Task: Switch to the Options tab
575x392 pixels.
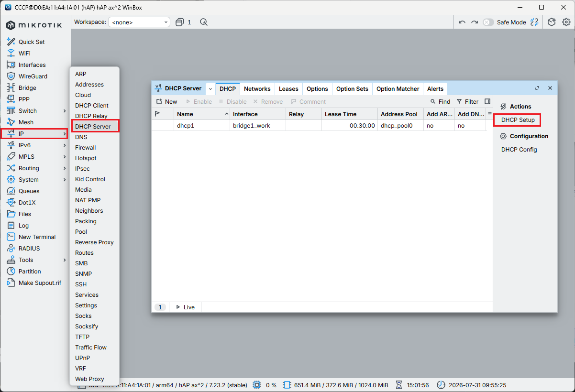Action: pyautogui.click(x=317, y=88)
